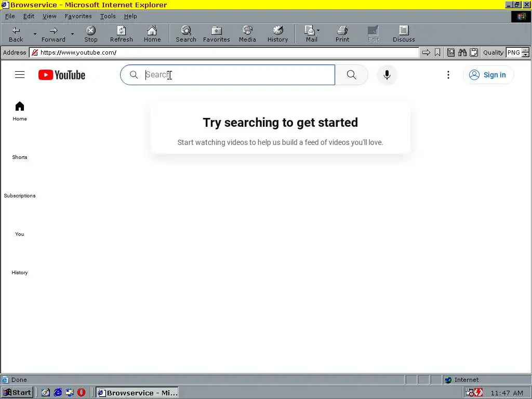This screenshot has width=532, height=399.
Task: Open the Edit menu
Action: click(29, 16)
